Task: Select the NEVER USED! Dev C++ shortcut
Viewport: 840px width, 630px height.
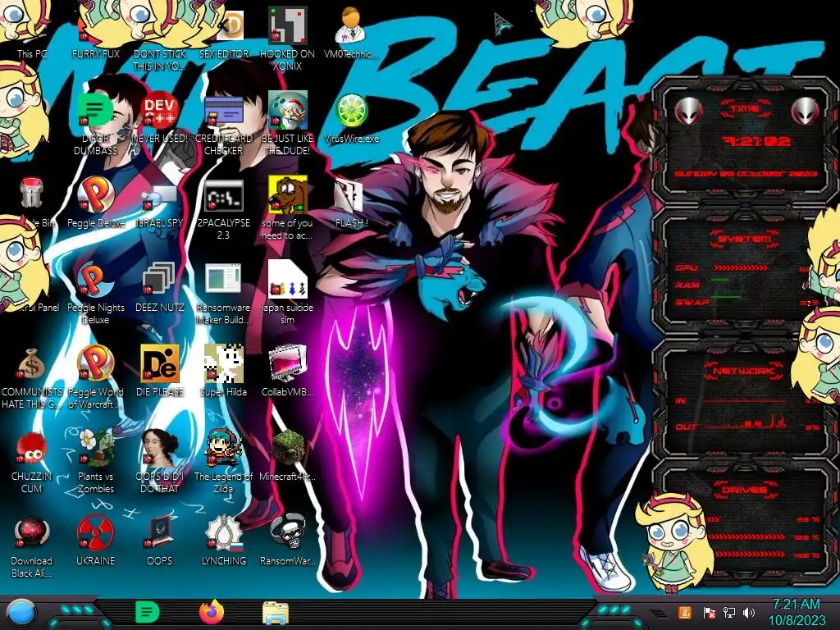Action: 160,110
